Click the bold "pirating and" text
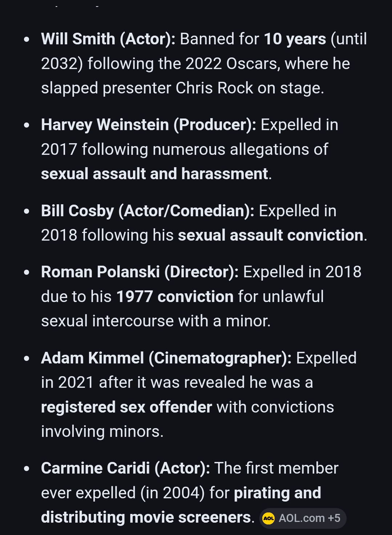 (277, 493)
